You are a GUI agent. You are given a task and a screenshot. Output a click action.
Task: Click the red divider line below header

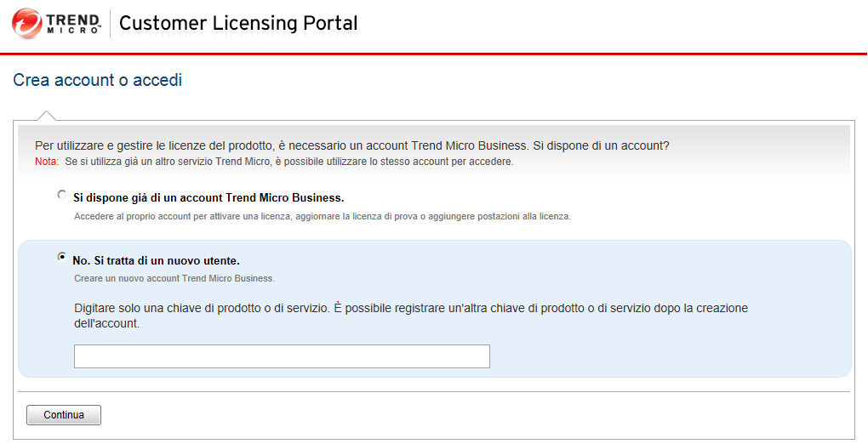(434, 54)
